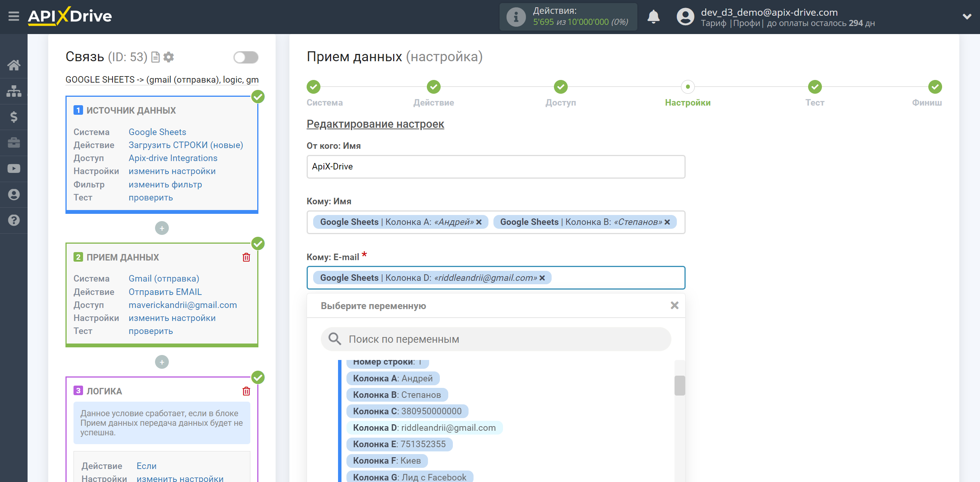
Task: Remove the Колонка A «Андрей» tag
Action: [x=479, y=222]
